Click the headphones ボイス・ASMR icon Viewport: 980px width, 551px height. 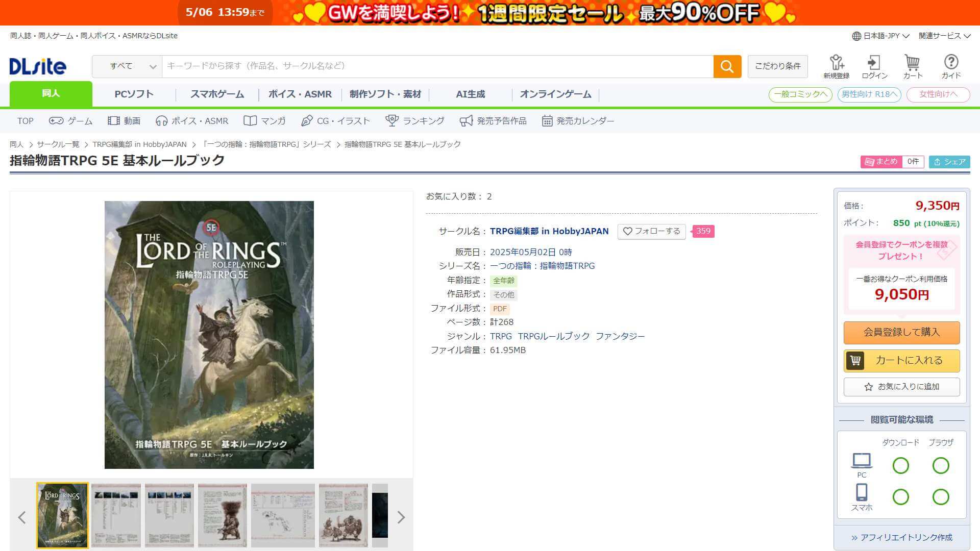[x=161, y=121]
